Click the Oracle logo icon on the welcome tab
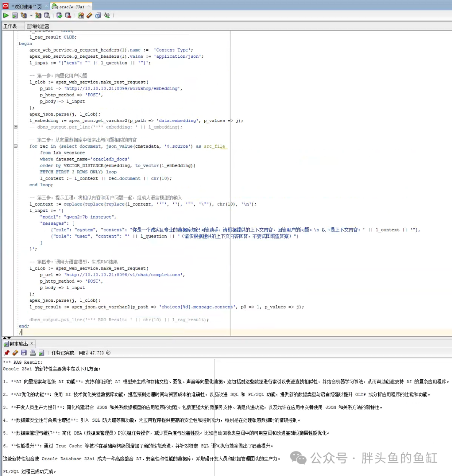 pos(5,6)
